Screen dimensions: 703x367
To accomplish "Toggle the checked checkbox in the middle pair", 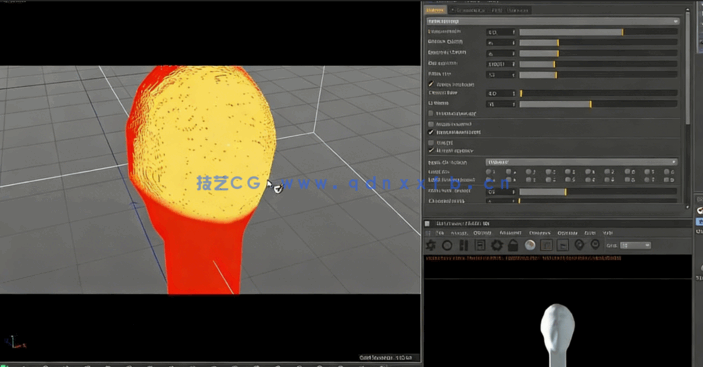I will coord(431,132).
